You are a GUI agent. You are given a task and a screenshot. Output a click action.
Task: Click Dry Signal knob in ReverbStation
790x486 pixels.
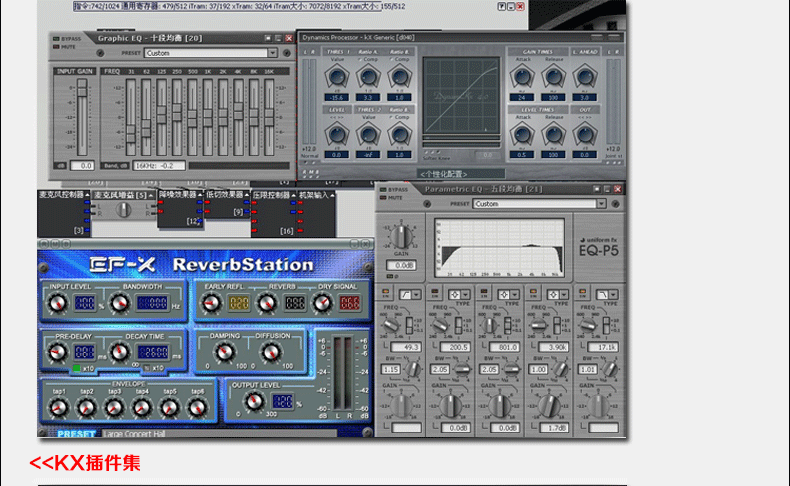[322, 303]
